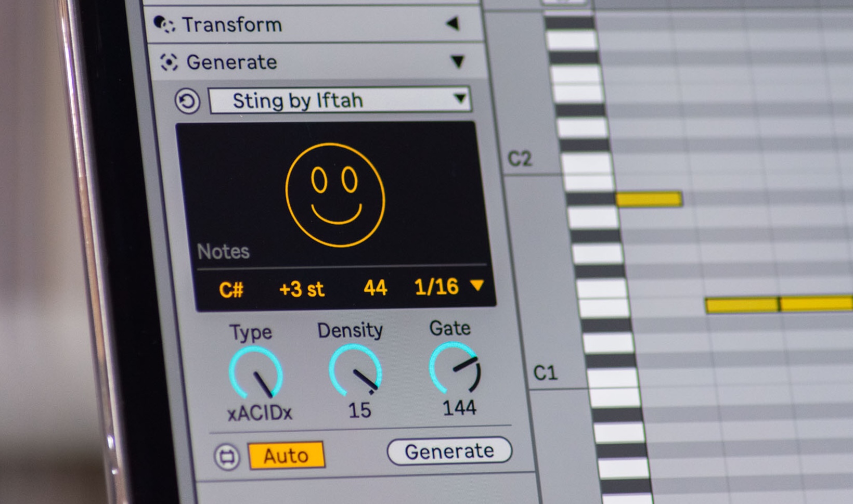The width and height of the screenshot is (853, 504).
Task: Collapse the Generate section triangle
Action: (458, 61)
